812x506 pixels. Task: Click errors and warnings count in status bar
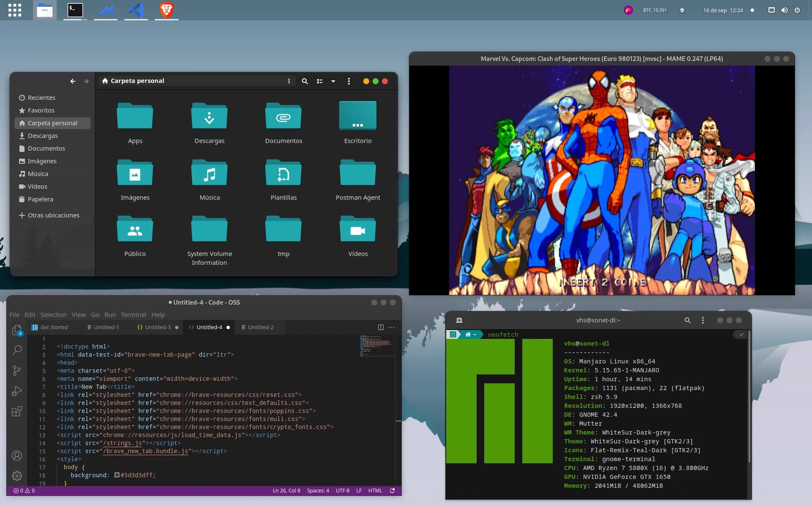(24, 491)
